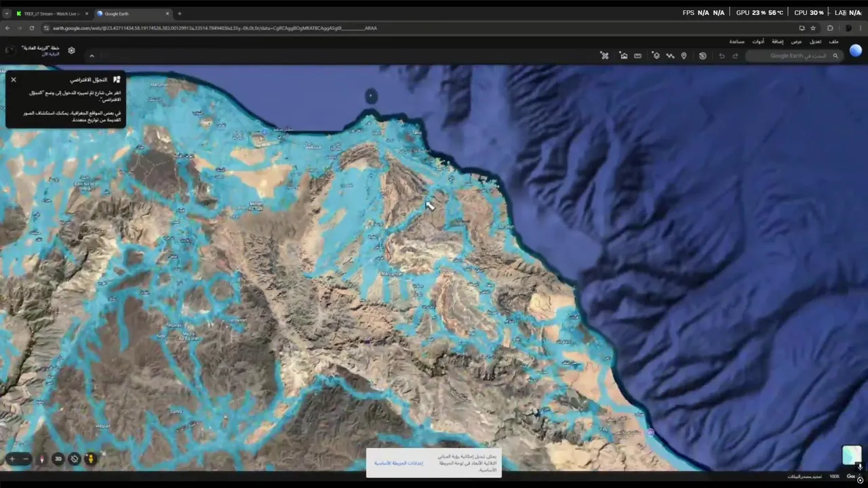868x488 pixels.
Task: Click the browser back arrow
Action: point(7,28)
